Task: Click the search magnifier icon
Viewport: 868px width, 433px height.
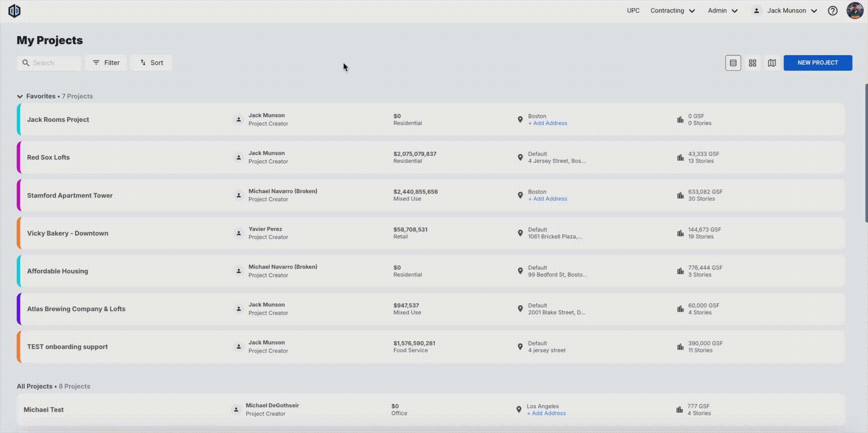Action: 26,63
